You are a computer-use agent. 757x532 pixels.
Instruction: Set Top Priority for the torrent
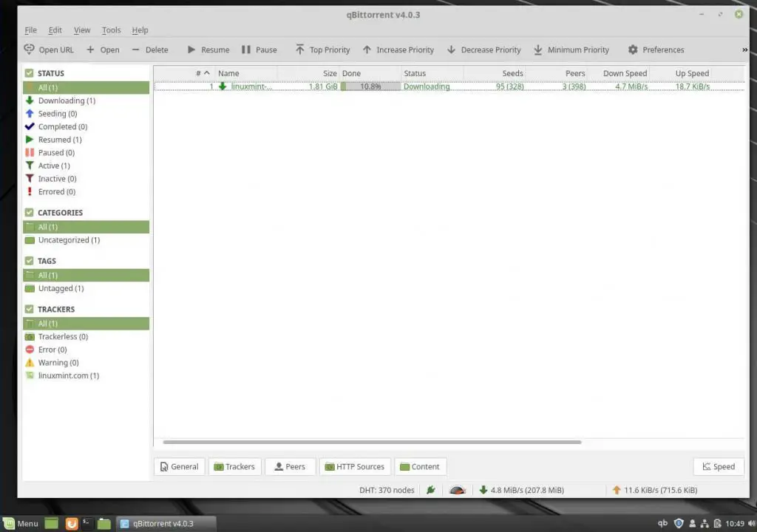tap(322, 50)
